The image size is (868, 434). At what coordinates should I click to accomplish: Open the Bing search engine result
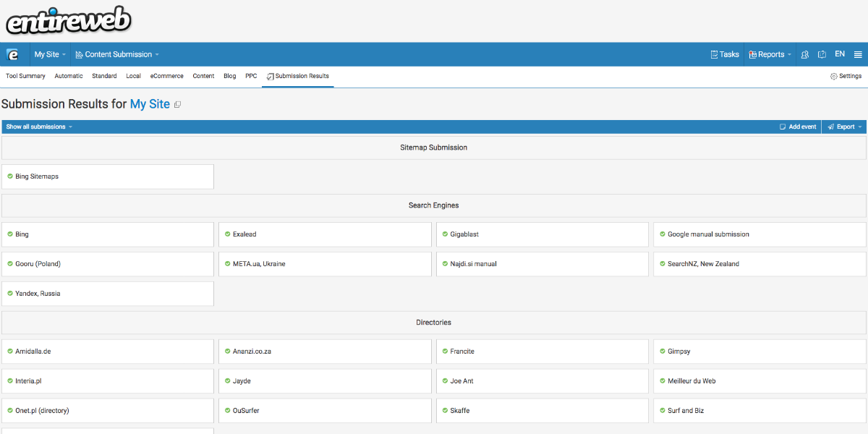108,234
